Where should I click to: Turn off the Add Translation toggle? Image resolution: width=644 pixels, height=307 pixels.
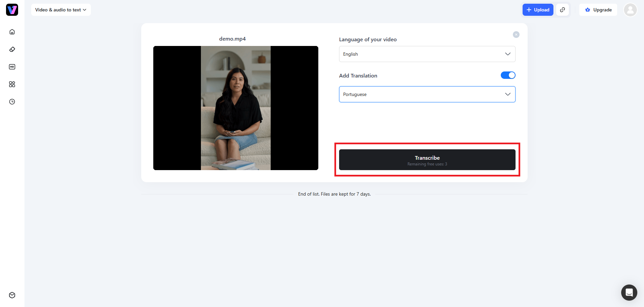tap(508, 75)
